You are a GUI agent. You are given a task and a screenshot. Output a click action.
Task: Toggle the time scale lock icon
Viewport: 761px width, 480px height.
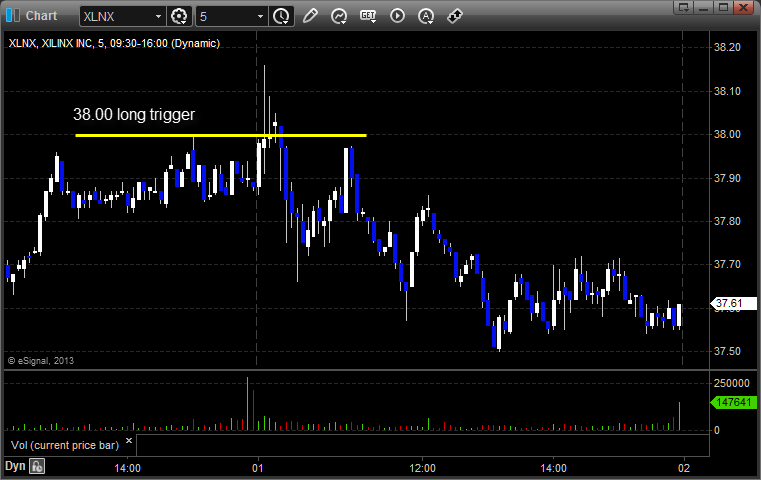(37, 466)
